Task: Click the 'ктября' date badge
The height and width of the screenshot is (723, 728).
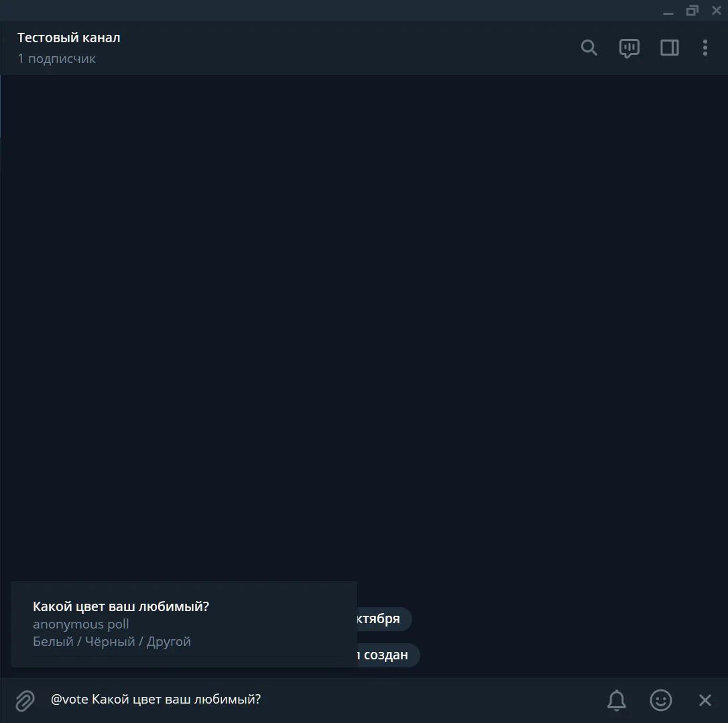Action: click(383, 618)
